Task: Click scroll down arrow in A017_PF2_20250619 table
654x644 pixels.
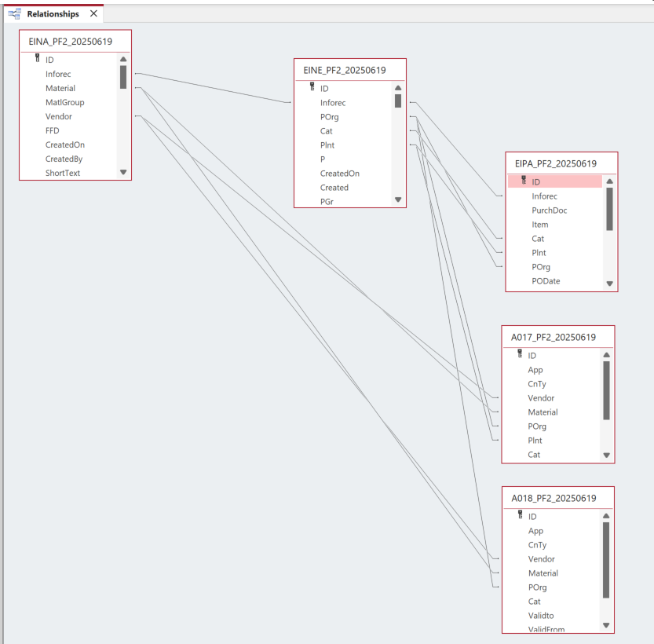Action: [x=605, y=455]
